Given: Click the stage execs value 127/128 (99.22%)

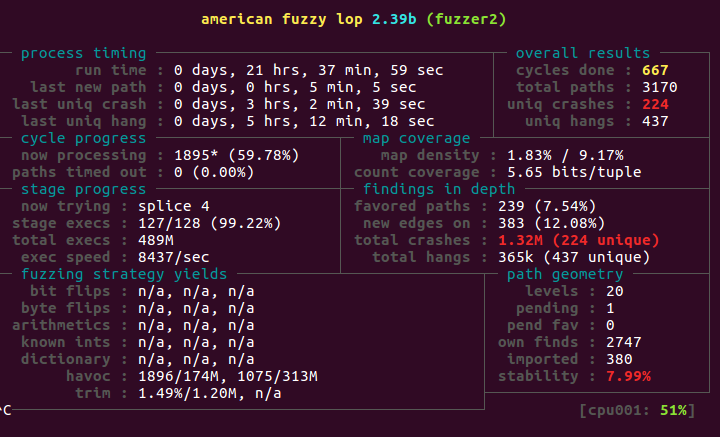Looking at the screenshot, I should pos(209,223).
